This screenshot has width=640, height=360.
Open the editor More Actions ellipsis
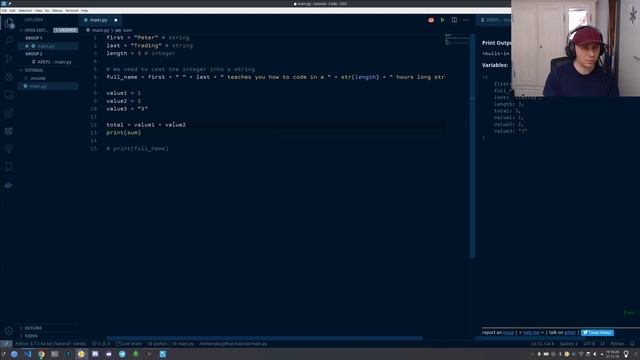point(466,20)
